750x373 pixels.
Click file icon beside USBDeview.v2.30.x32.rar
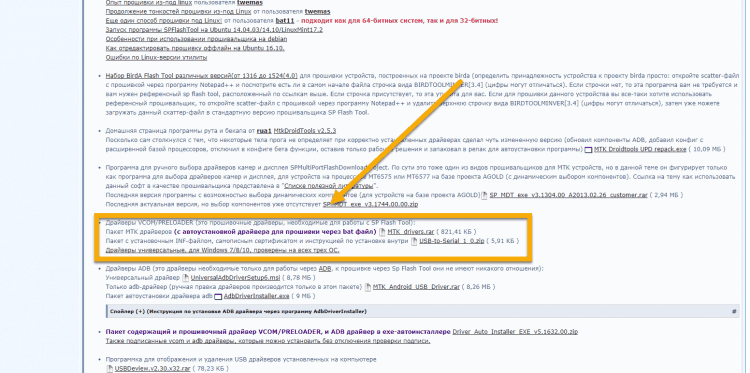click(x=110, y=369)
